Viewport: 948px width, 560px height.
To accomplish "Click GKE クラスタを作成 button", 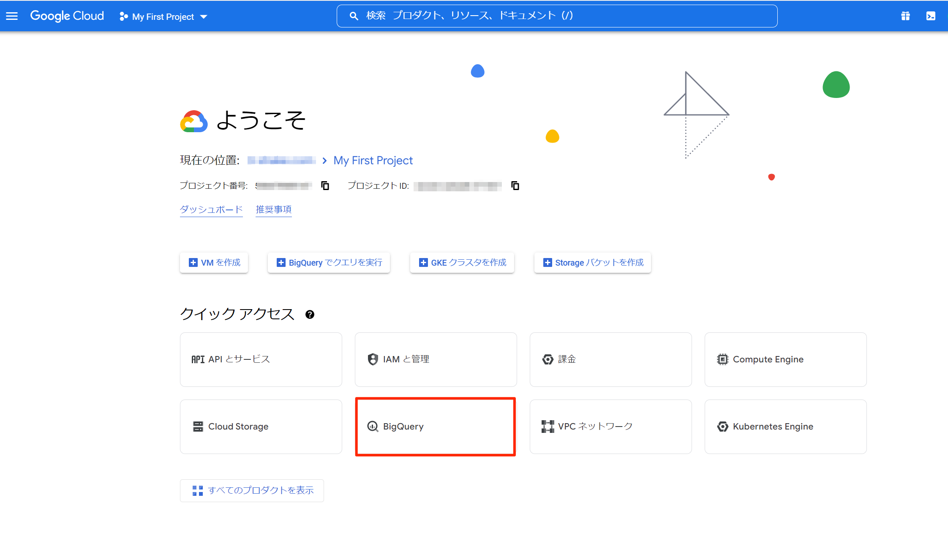I will click(x=462, y=263).
